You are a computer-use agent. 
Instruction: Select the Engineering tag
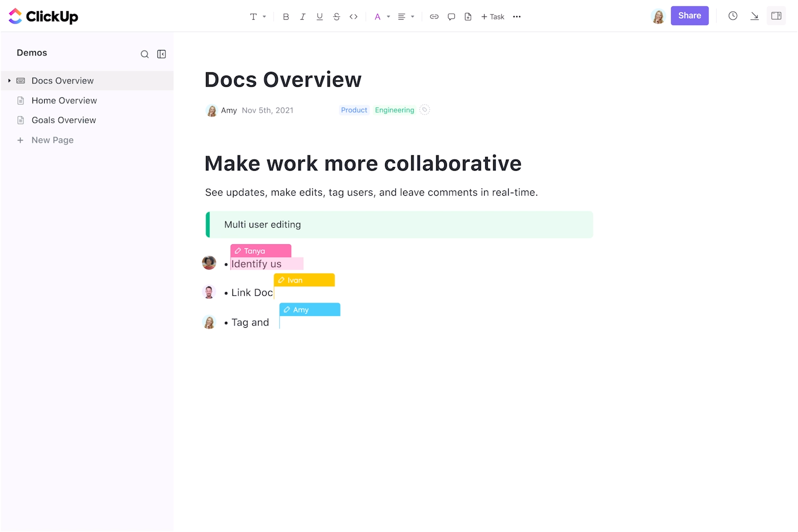pyautogui.click(x=394, y=110)
